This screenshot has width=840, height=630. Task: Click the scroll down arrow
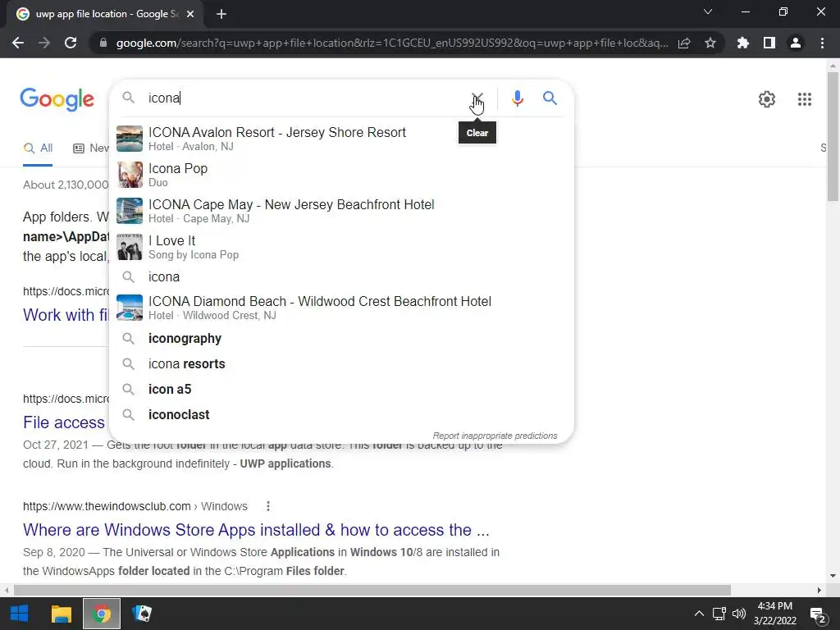click(x=833, y=577)
